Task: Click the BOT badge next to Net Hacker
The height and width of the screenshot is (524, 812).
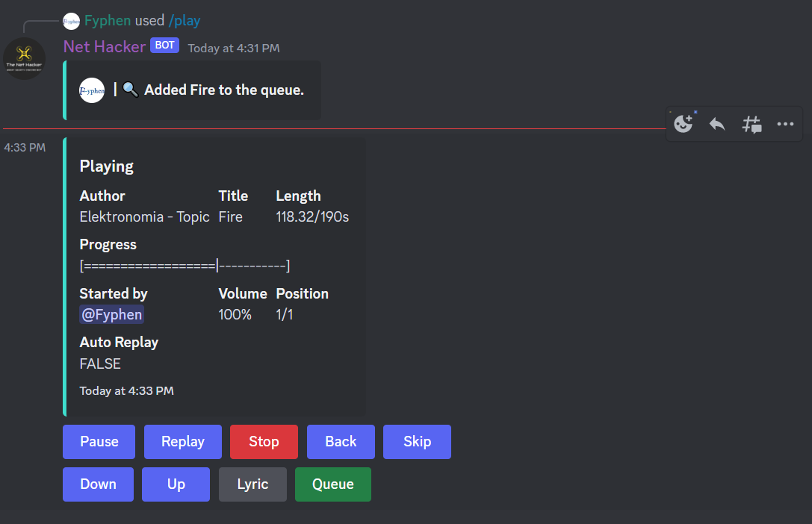Action: click(x=164, y=46)
